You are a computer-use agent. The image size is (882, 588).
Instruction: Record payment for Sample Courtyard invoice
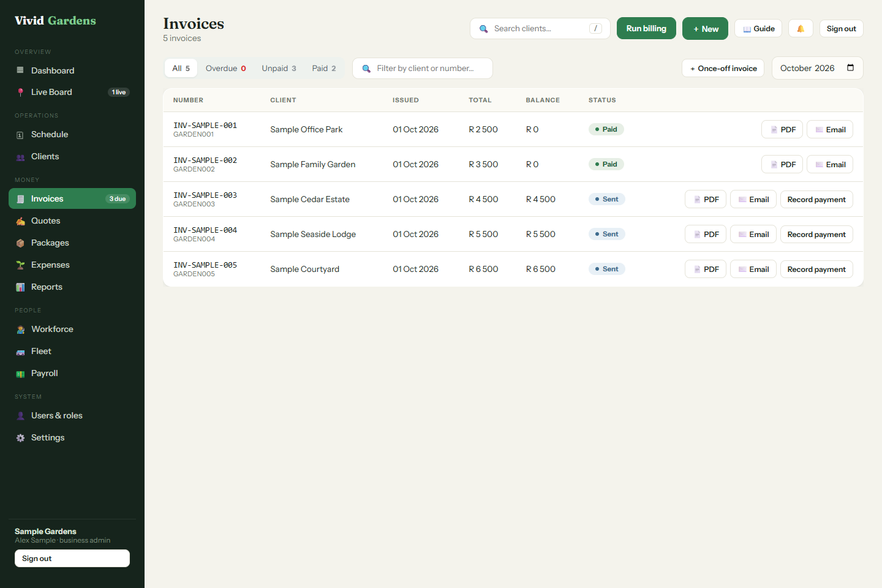click(816, 269)
